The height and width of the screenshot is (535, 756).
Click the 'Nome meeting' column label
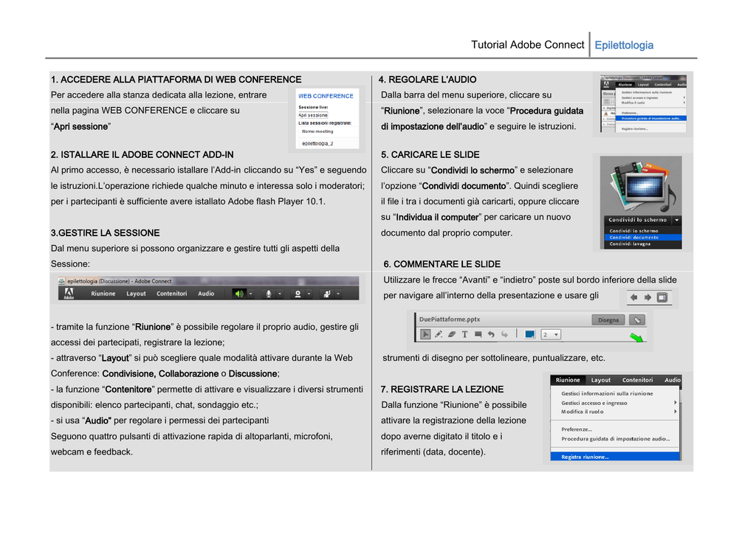(x=317, y=131)
